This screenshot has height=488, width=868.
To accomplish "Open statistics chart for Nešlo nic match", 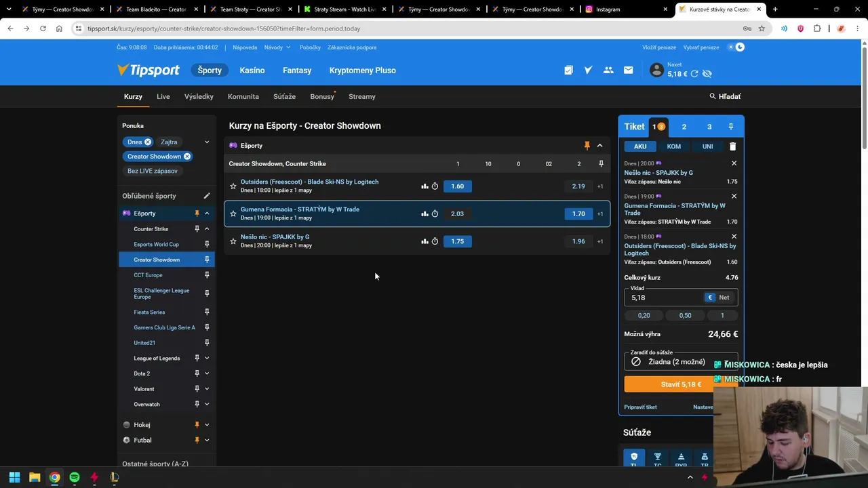I will [425, 241].
